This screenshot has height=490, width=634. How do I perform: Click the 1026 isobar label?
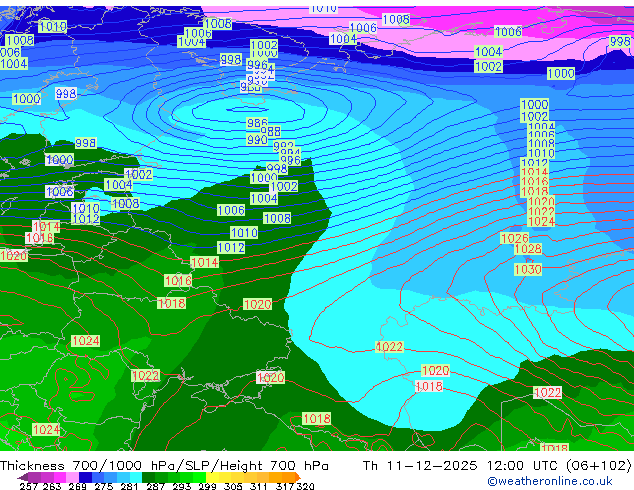tap(514, 238)
